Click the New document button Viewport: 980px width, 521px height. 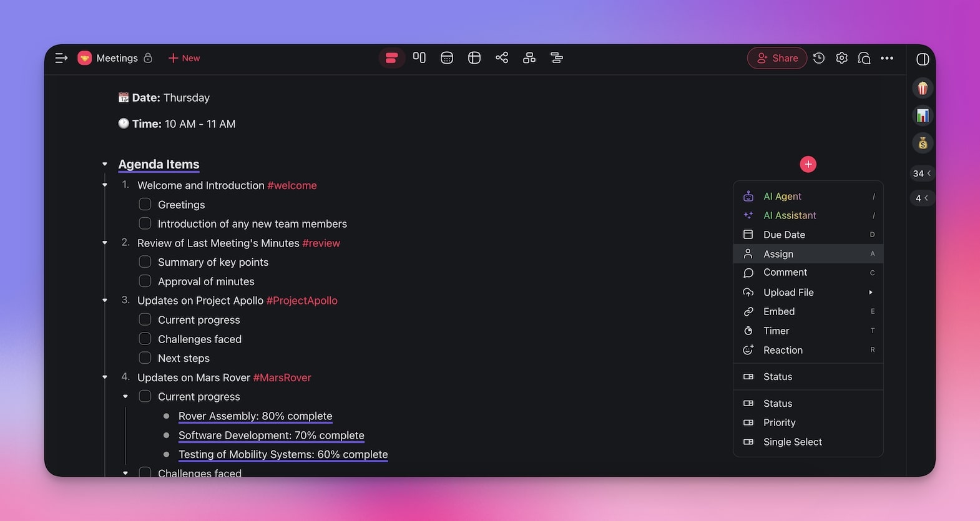[x=184, y=58]
